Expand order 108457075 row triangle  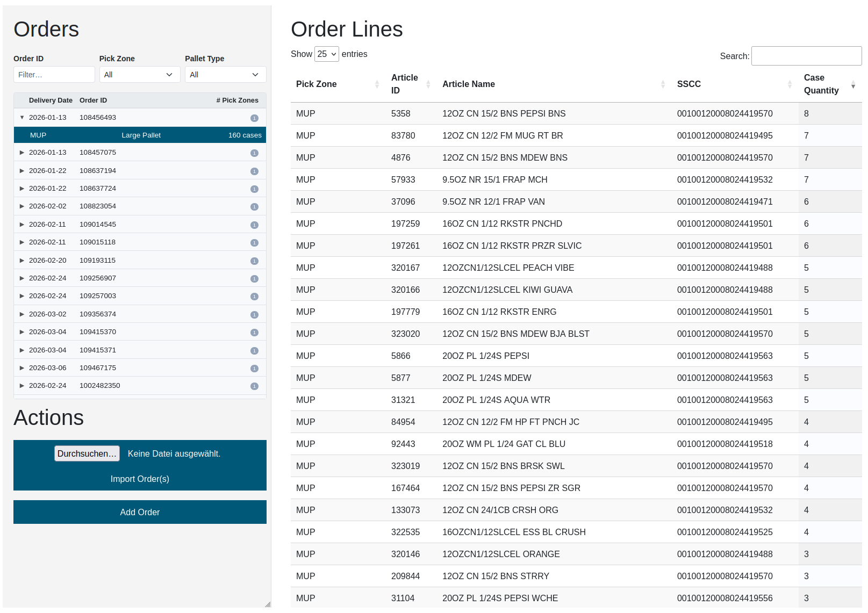[x=22, y=153]
